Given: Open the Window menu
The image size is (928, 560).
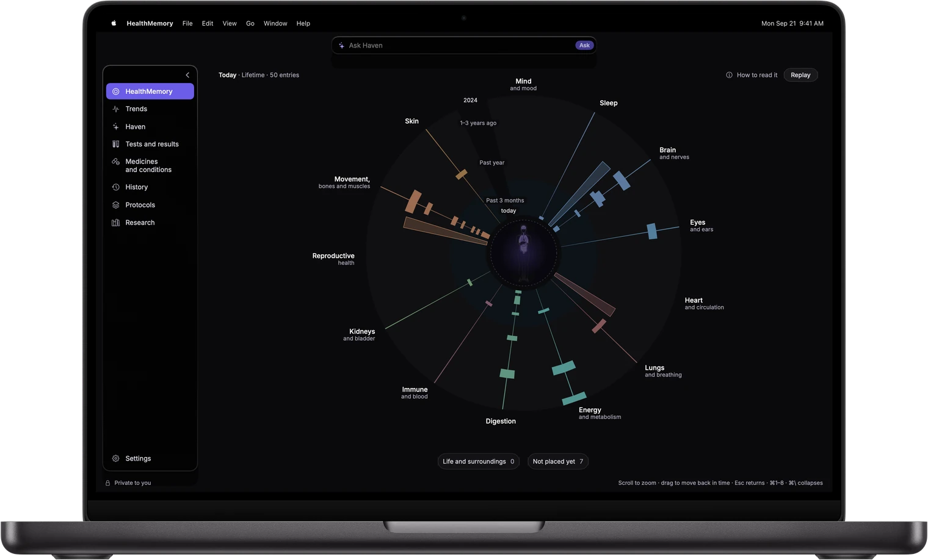Looking at the screenshot, I should click(x=275, y=23).
